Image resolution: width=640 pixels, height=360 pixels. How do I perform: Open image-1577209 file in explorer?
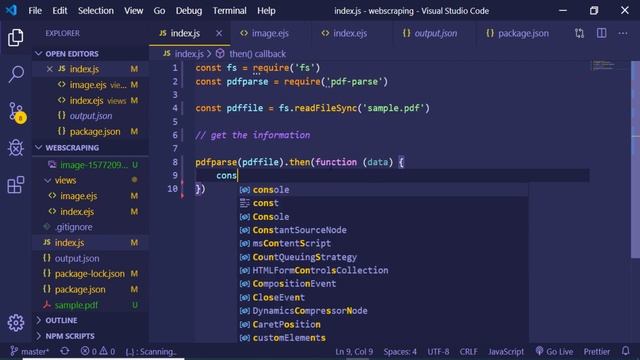pyautogui.click(x=90, y=165)
